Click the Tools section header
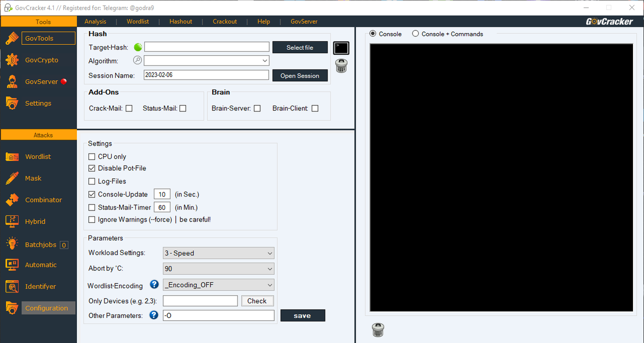 (38, 22)
